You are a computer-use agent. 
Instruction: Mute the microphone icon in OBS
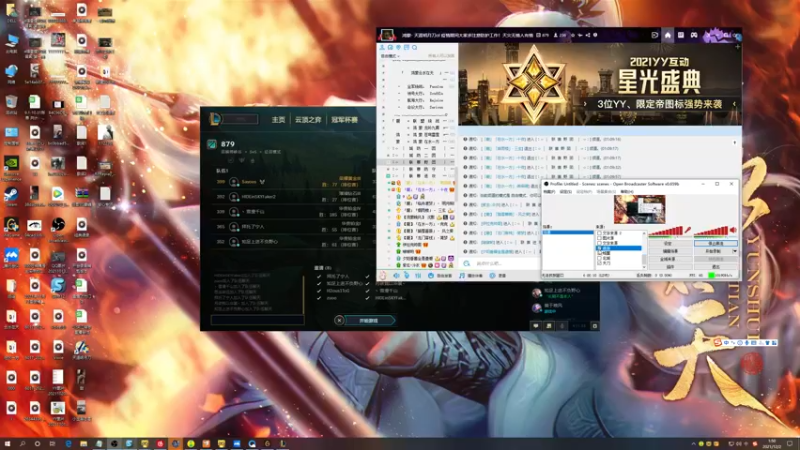[x=688, y=230]
